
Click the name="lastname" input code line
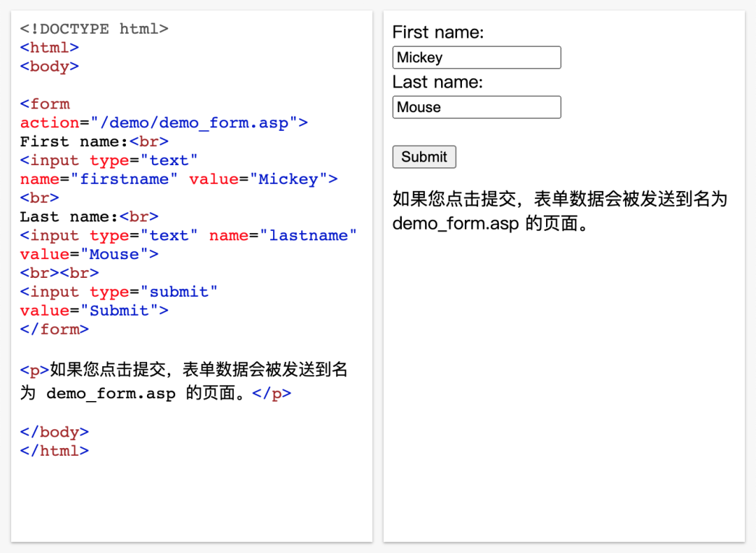(x=188, y=236)
